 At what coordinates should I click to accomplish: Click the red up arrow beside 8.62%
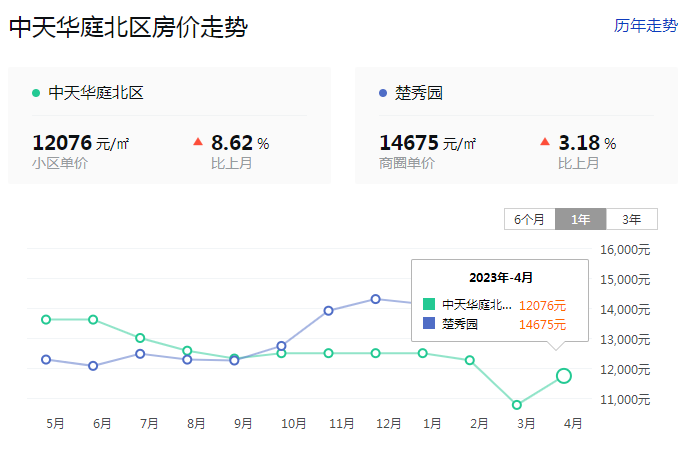coord(197,142)
